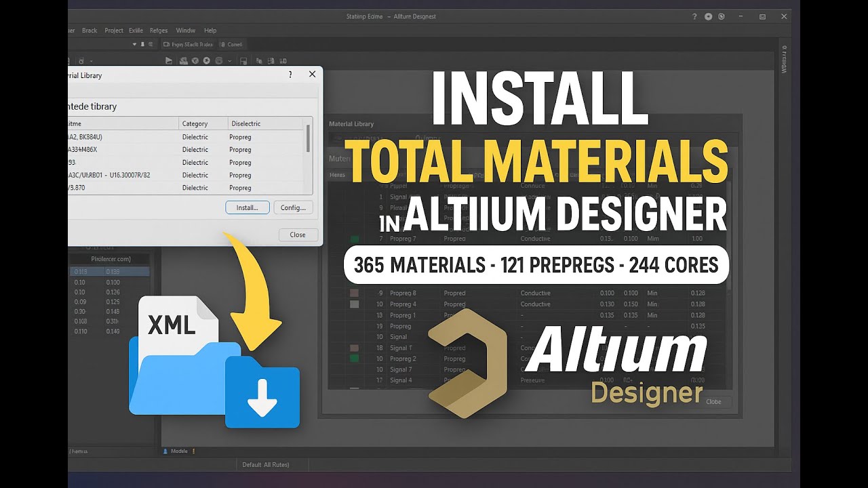Click the play-arrow toolbar icon
This screenshot has height=488, width=868.
(x=169, y=60)
